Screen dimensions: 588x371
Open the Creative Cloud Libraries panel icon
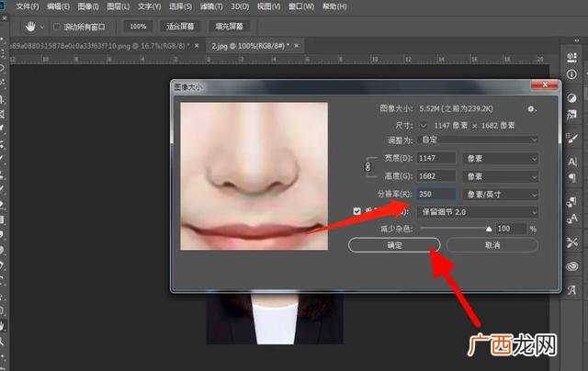tap(571, 266)
